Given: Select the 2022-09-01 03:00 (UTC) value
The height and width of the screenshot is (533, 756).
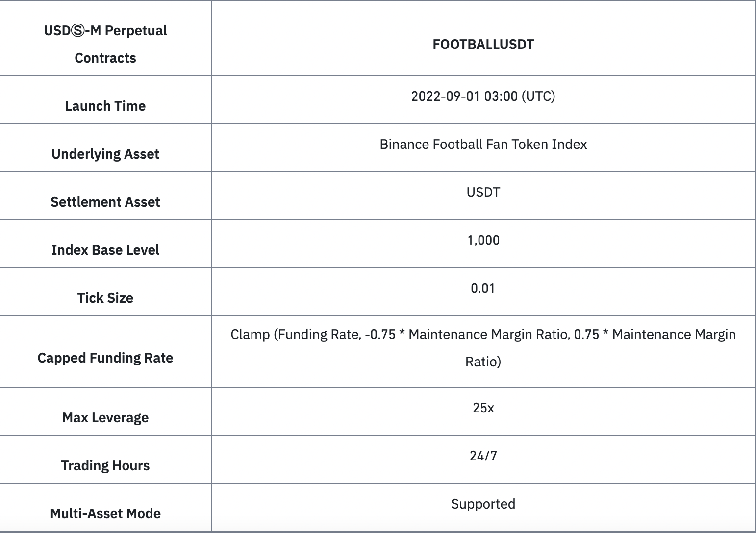Looking at the screenshot, I should (x=483, y=96).
